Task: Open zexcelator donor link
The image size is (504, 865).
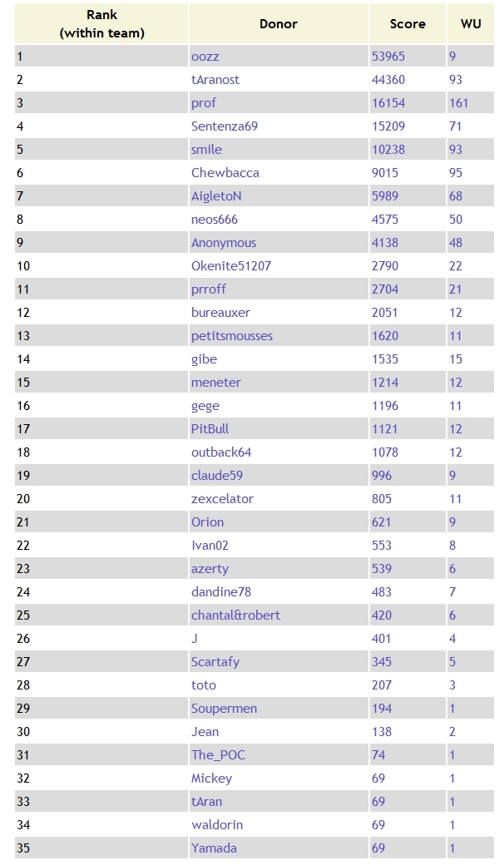Action: (222, 499)
